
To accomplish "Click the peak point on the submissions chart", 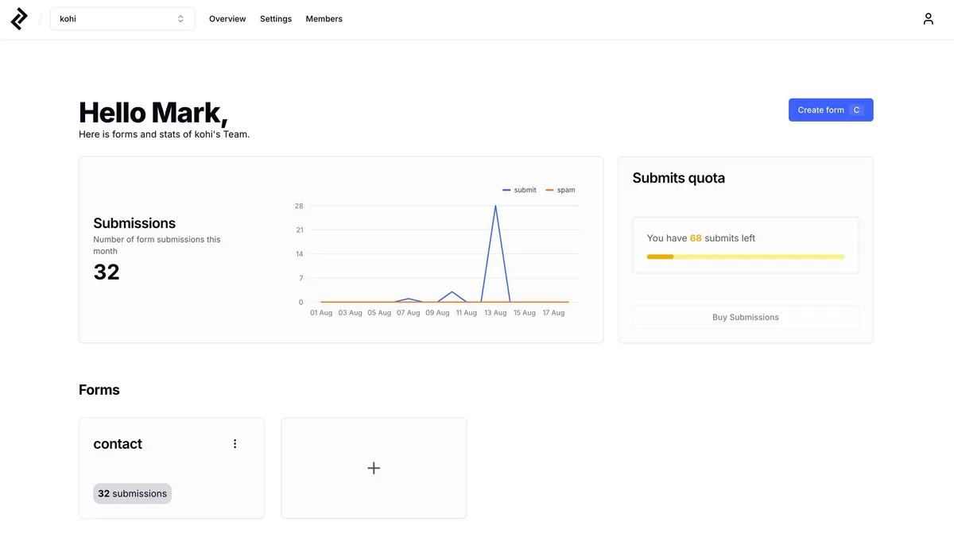I will click(495, 206).
